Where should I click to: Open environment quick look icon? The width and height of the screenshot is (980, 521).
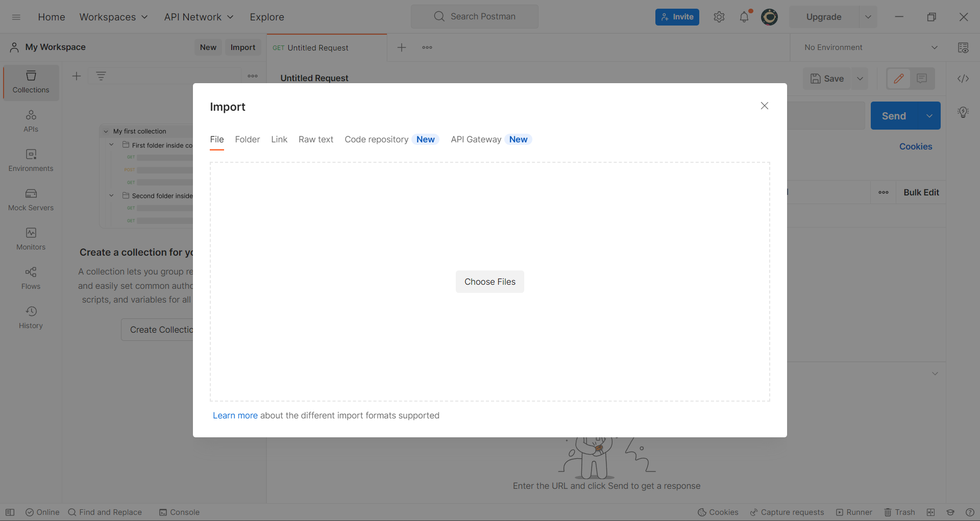point(963,47)
